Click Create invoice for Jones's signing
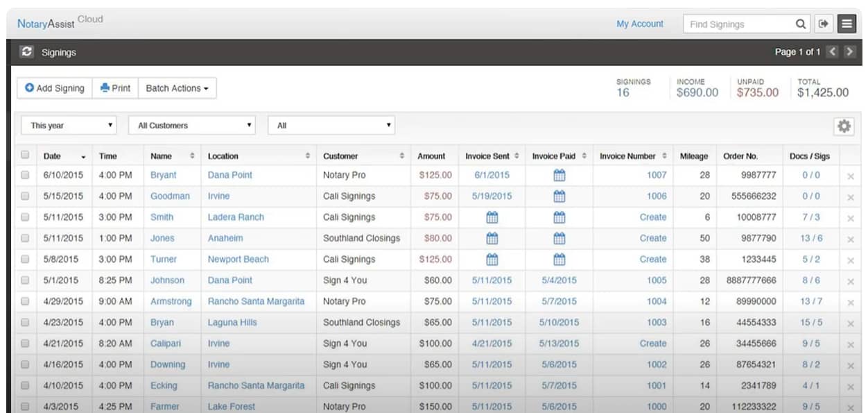The image size is (868, 413). [x=653, y=238]
